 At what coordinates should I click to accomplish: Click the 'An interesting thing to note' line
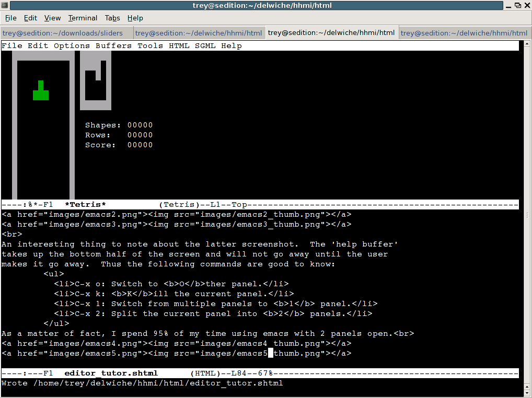point(200,244)
